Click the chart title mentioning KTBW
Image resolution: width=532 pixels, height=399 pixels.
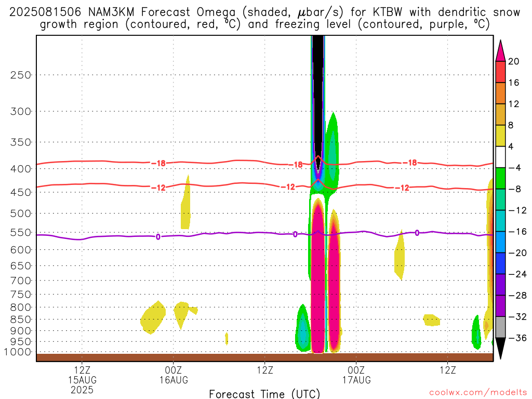[264, 18]
